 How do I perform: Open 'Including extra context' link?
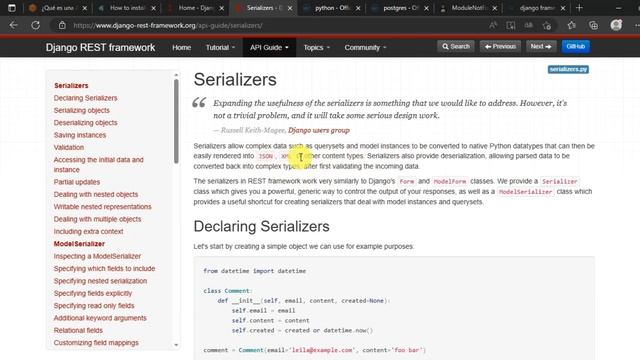click(88, 231)
